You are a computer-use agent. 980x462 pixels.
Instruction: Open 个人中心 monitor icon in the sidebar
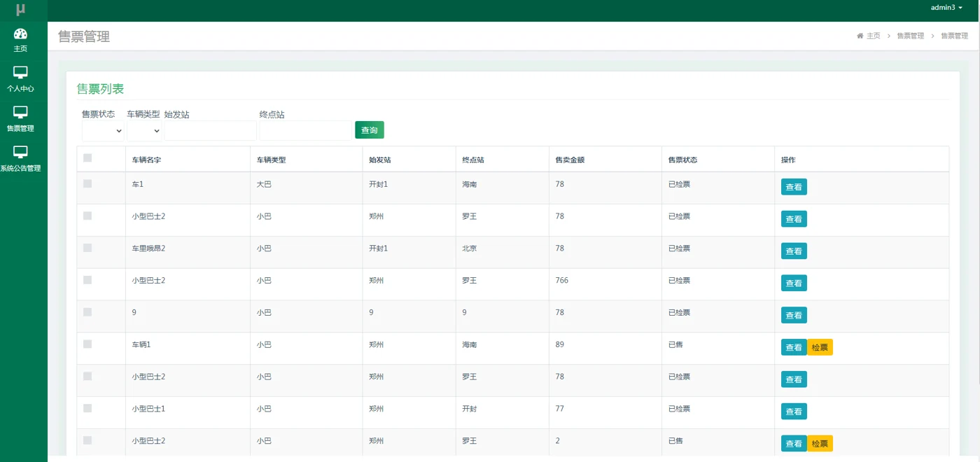20,72
